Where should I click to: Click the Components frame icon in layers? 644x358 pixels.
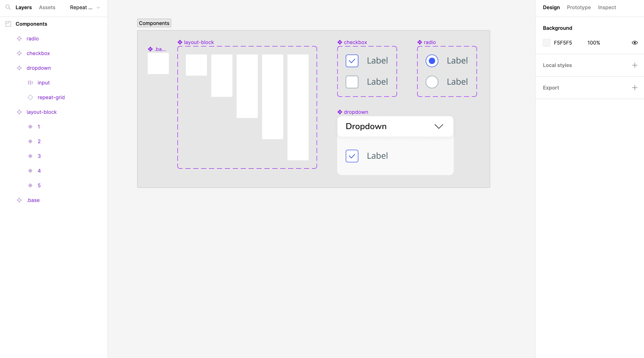(8, 24)
